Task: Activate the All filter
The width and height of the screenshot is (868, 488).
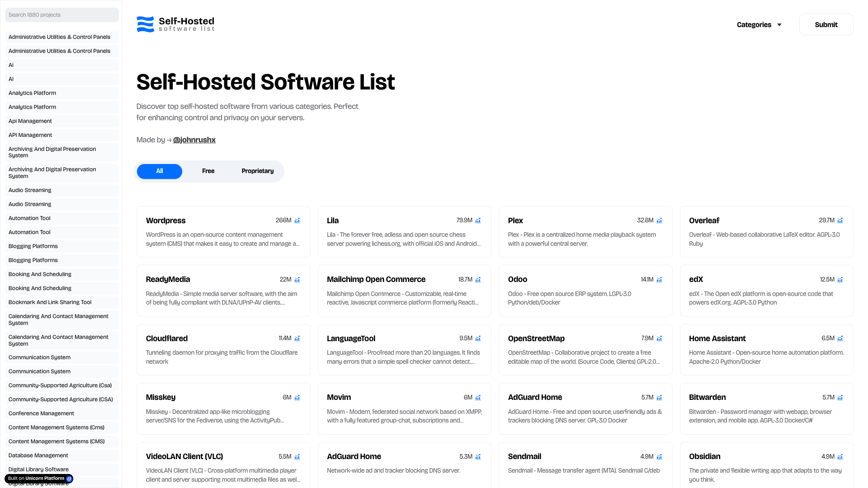Action: (x=159, y=171)
